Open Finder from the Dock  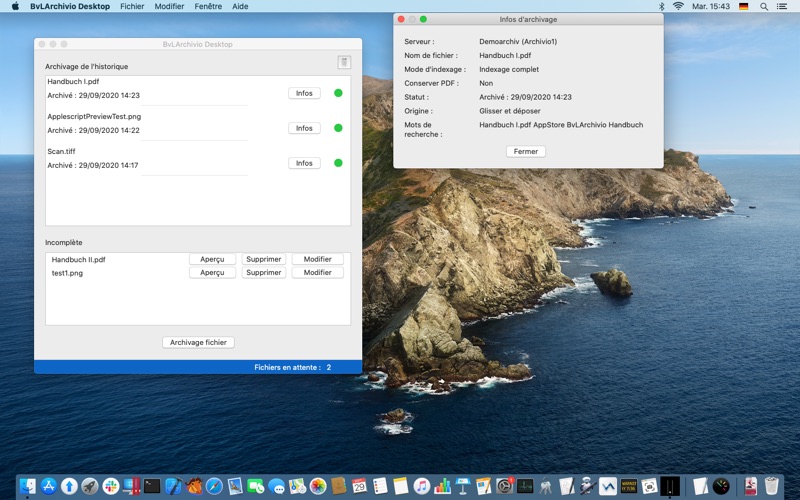(x=28, y=486)
